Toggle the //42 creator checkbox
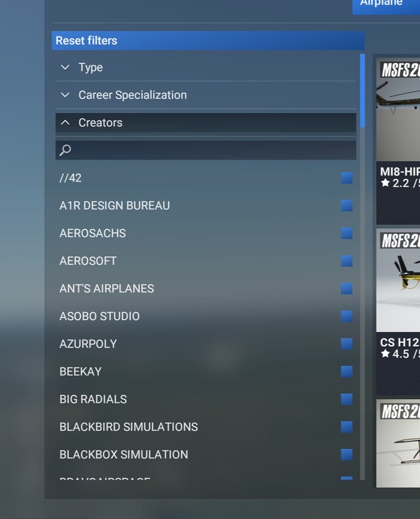420x519 pixels. (346, 178)
